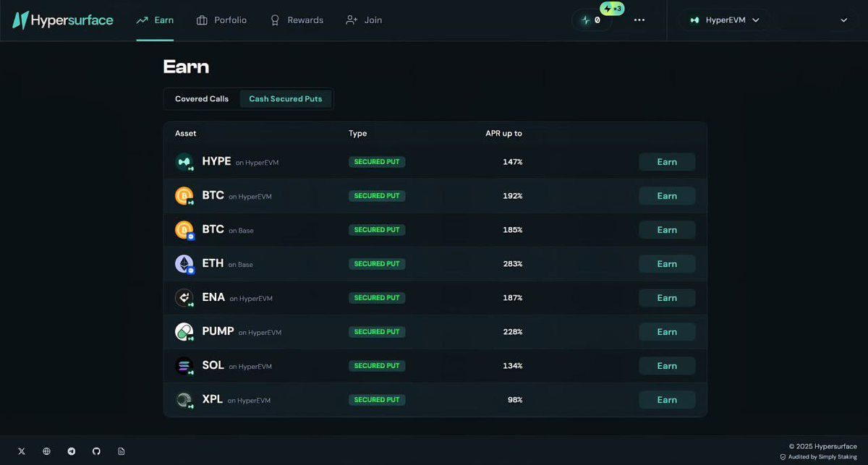The height and width of the screenshot is (465, 868).
Task: Open the three-dots more menu
Action: pos(639,20)
